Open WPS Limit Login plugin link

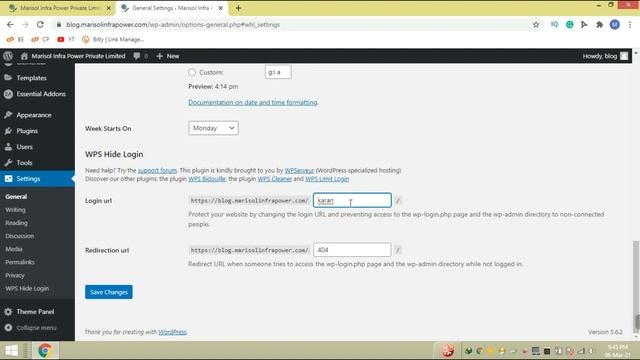[327, 179]
